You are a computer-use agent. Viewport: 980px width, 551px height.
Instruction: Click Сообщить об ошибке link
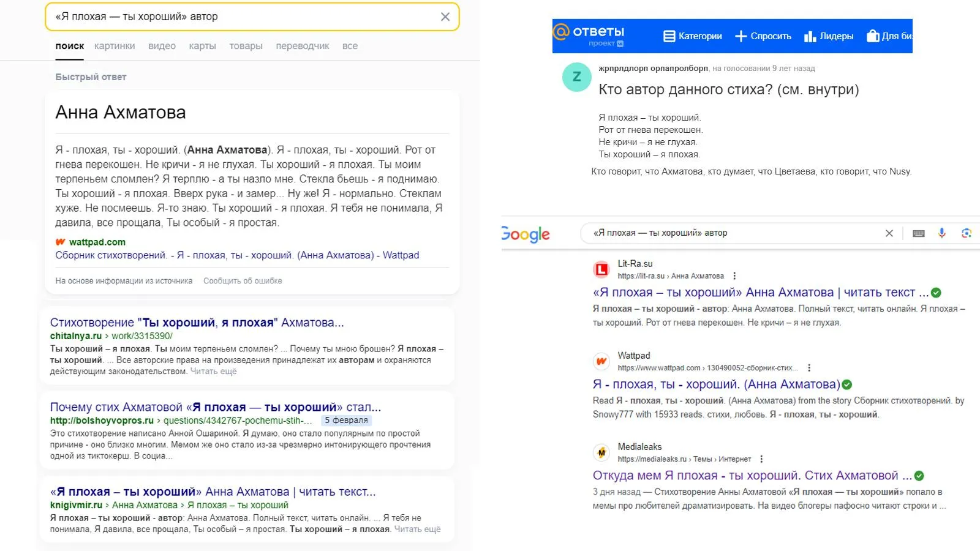(243, 281)
